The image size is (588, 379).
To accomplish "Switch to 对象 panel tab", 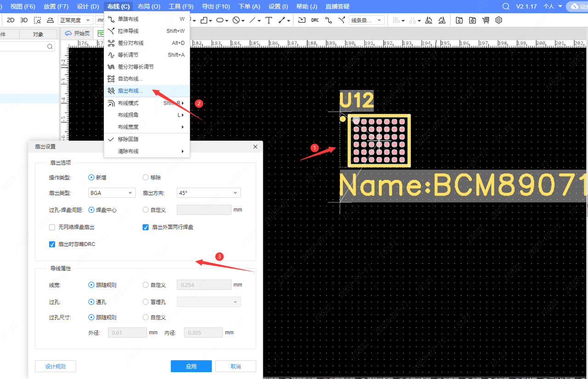I will click(x=38, y=34).
